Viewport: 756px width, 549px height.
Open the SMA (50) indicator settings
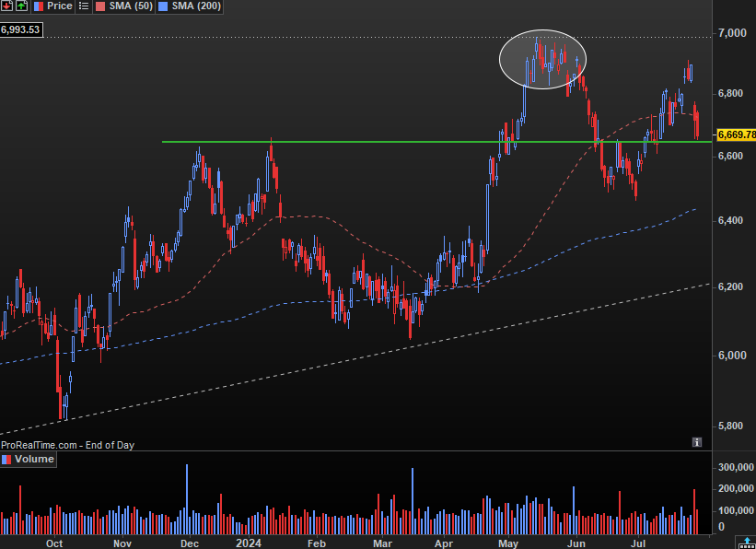[131, 6]
